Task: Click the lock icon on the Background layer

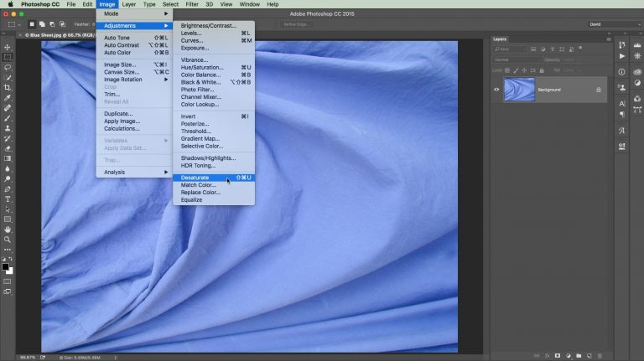Action: click(x=598, y=90)
